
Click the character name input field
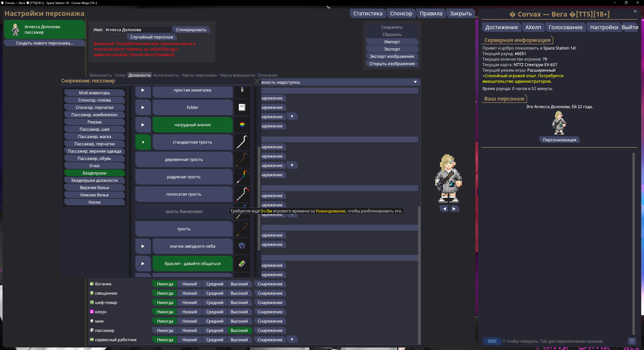[x=138, y=30]
